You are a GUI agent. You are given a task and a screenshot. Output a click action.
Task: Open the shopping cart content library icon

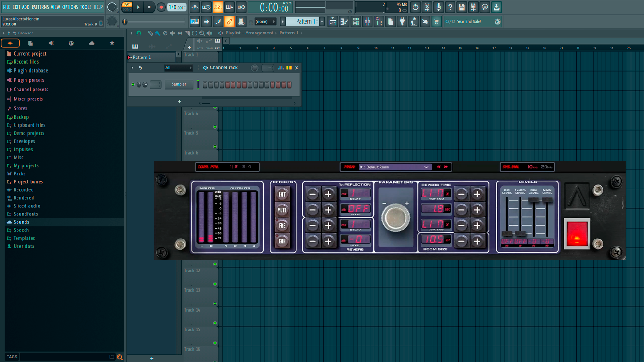pos(437,21)
